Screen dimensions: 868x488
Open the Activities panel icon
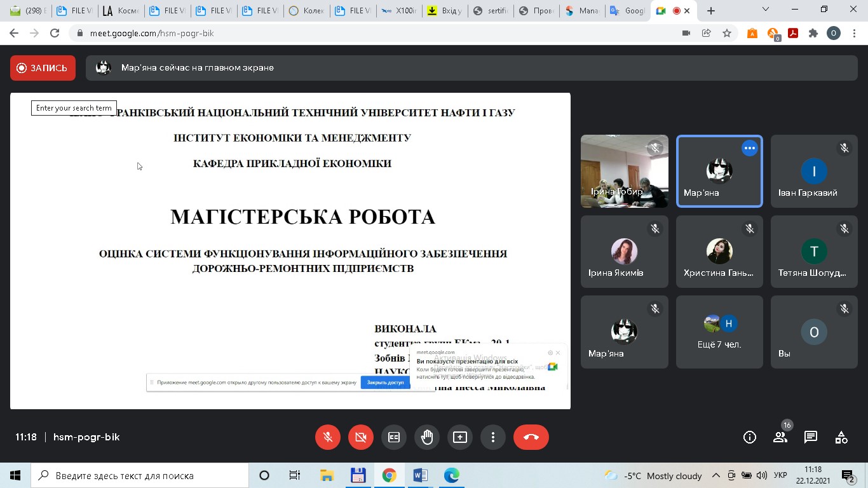pyautogui.click(x=841, y=437)
